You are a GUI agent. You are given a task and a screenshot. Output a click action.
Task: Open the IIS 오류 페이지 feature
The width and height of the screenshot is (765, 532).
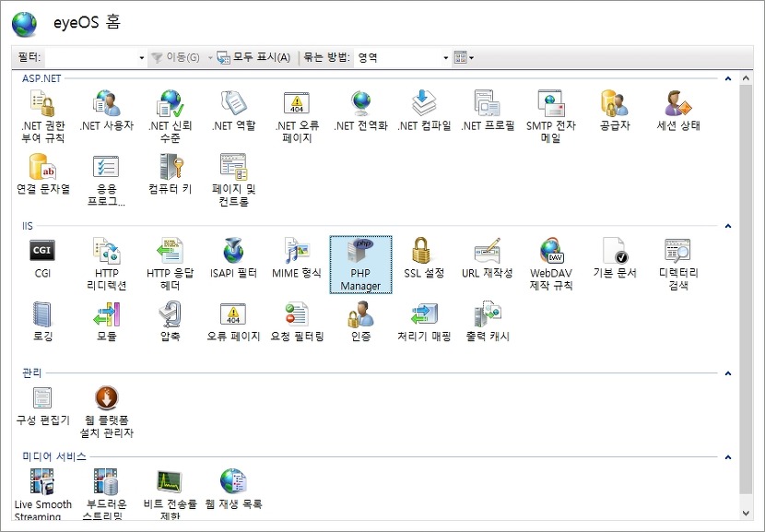click(234, 322)
